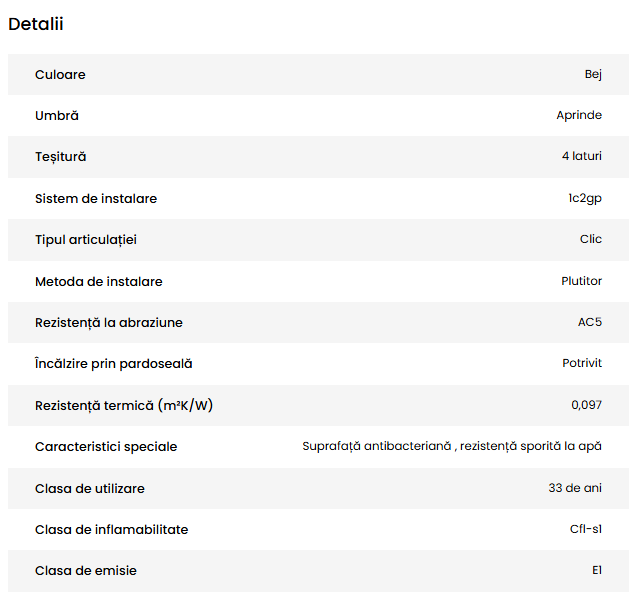Click the "Aprinde" shade value
This screenshot has width=642, height=602.
pyautogui.click(x=579, y=116)
